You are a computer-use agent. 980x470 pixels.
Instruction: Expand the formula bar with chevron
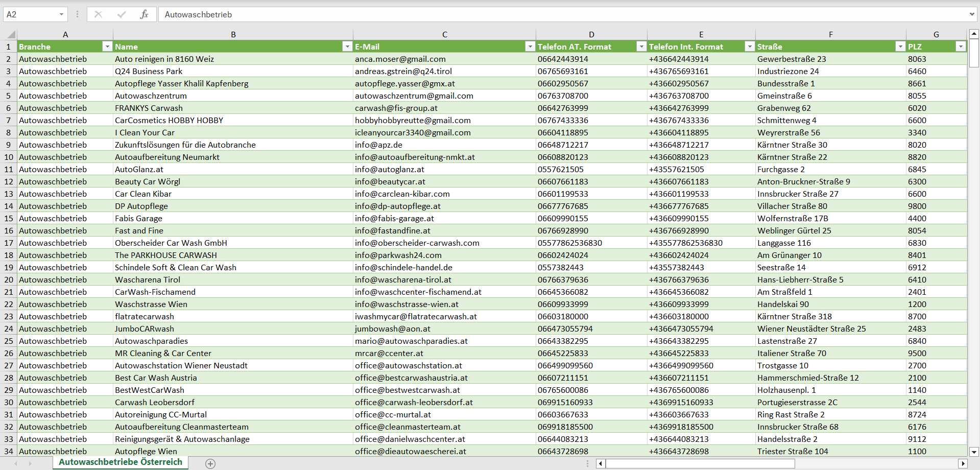click(x=972, y=14)
